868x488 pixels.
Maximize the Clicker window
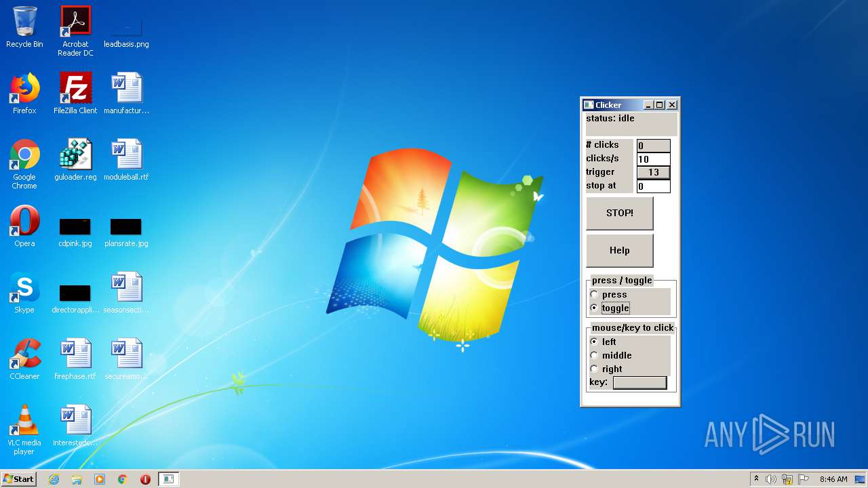pyautogui.click(x=659, y=105)
